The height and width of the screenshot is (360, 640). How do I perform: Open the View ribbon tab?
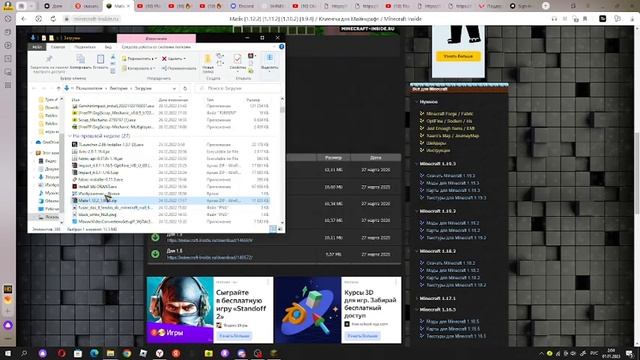108,47
